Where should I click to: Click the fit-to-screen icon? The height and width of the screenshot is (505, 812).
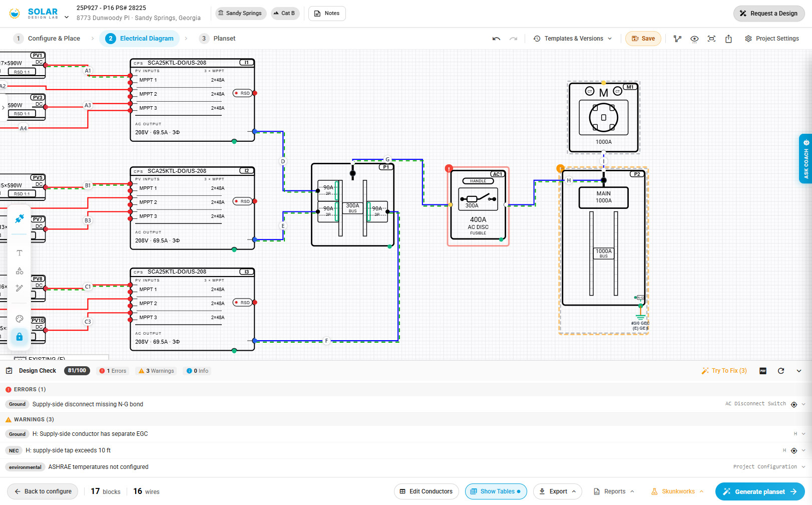tap(711, 39)
